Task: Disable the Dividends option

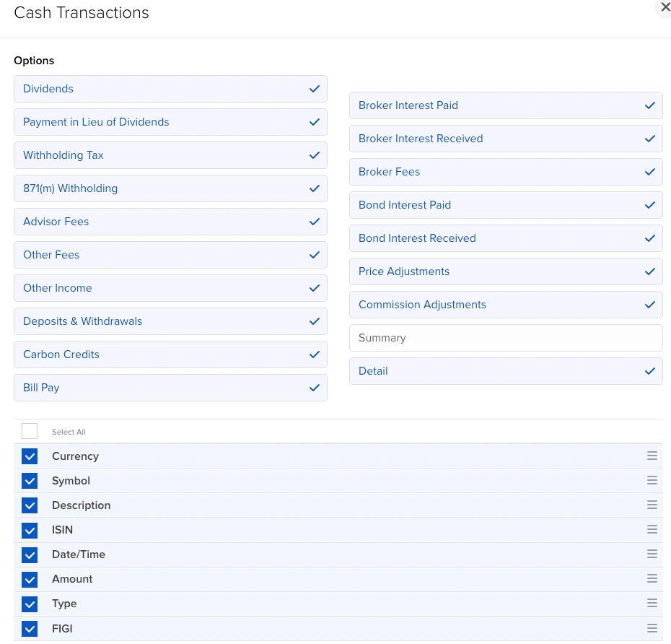Action: pos(170,89)
